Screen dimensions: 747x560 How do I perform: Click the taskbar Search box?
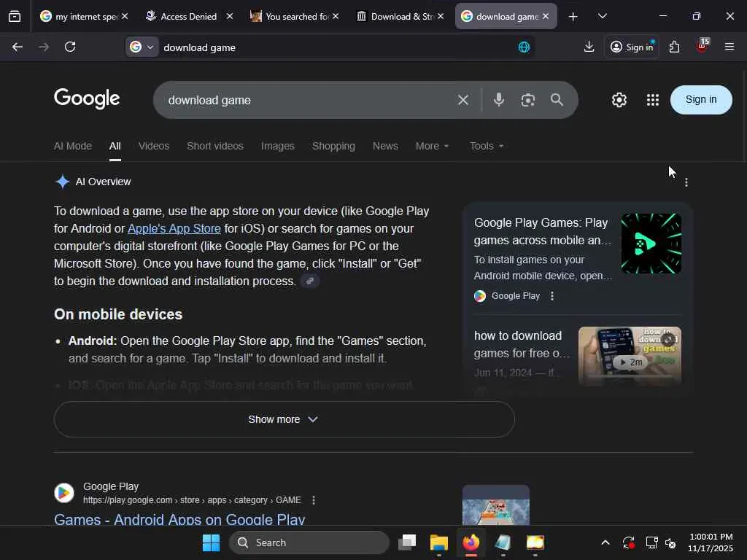pos(309,542)
